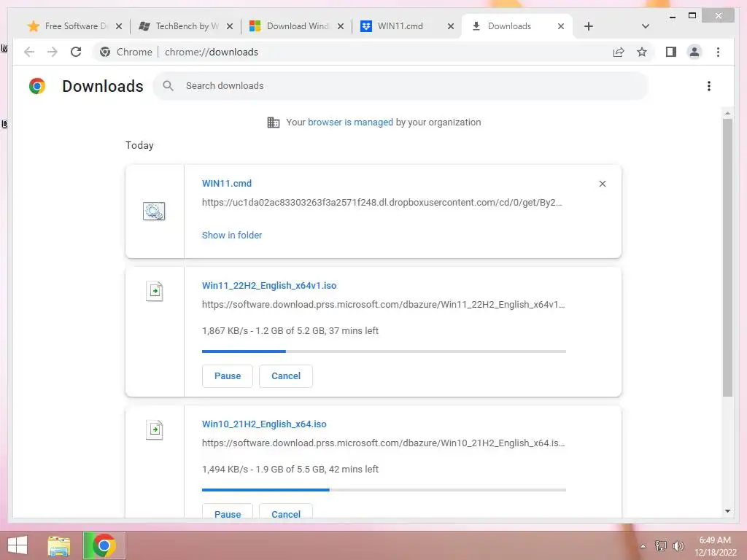Click the Chrome site info icon in address bar

(x=105, y=52)
